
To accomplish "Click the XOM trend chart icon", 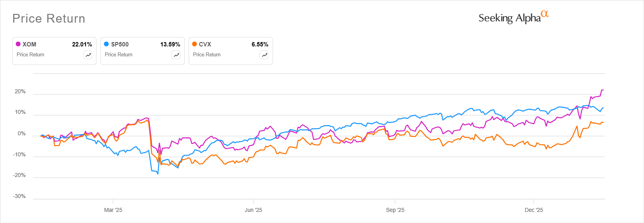I will pos(88,55).
